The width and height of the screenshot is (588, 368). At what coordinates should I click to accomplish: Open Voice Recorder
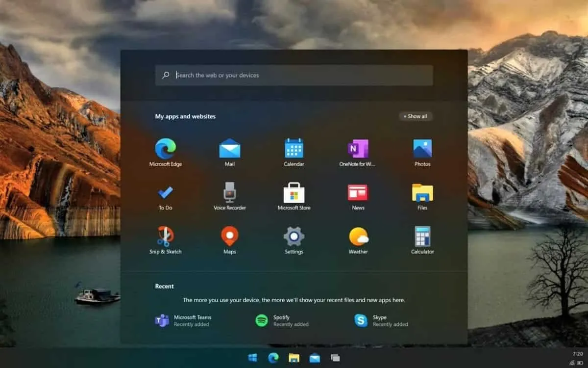230,192
